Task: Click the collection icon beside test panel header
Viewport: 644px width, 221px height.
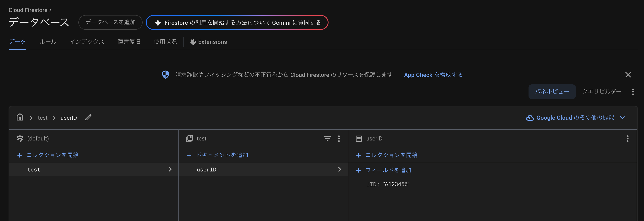Action: click(189, 138)
